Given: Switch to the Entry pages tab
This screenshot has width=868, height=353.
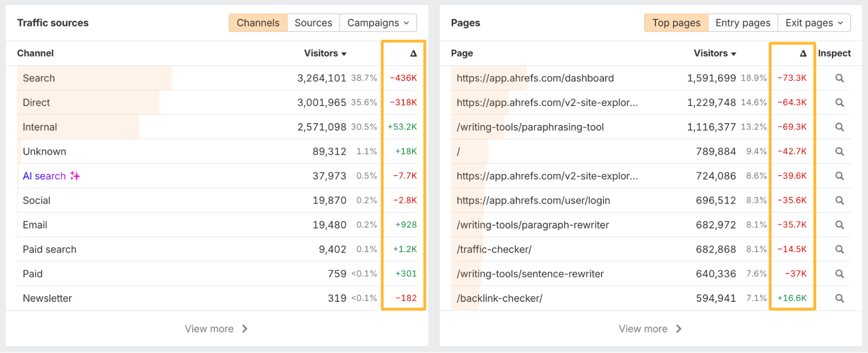Looking at the screenshot, I should 743,23.
